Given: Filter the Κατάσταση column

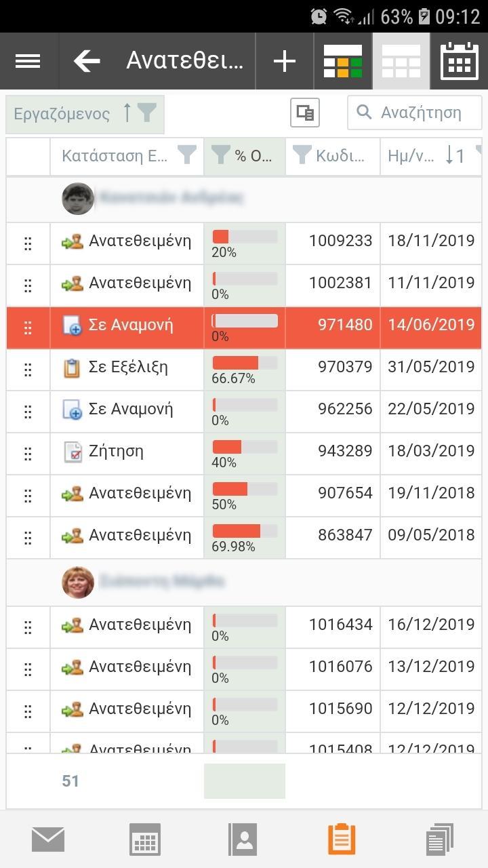Looking at the screenshot, I should click(187, 155).
